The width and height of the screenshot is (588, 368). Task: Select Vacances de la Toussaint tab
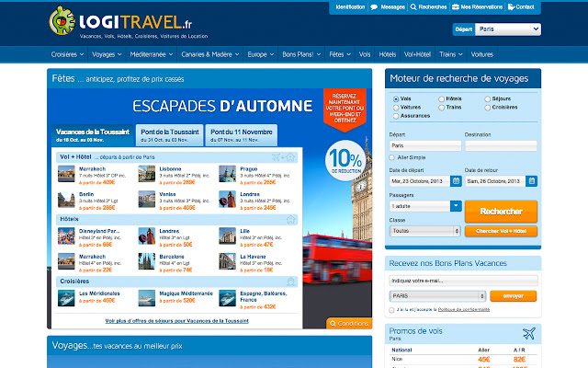click(x=93, y=135)
